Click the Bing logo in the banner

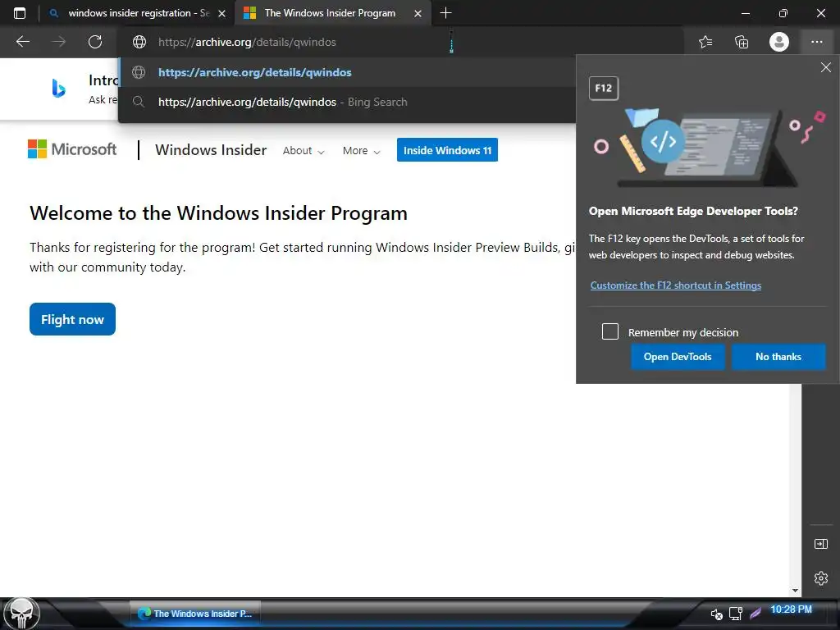[x=58, y=88]
